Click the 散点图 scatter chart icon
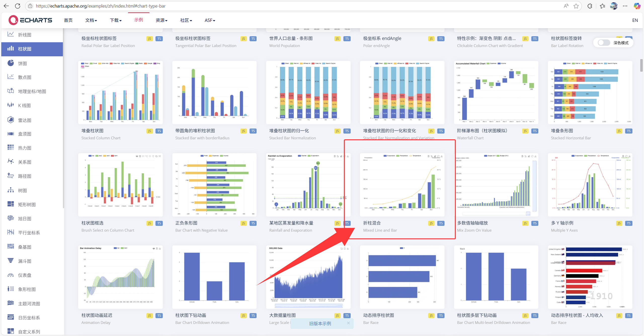The height and width of the screenshot is (336, 644). tap(11, 77)
